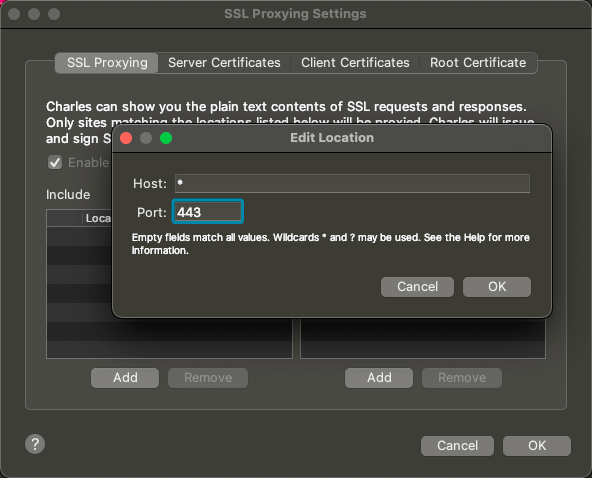Close the Edit Location dialog with red button
Image resolution: width=592 pixels, height=478 pixels.
tap(126, 138)
